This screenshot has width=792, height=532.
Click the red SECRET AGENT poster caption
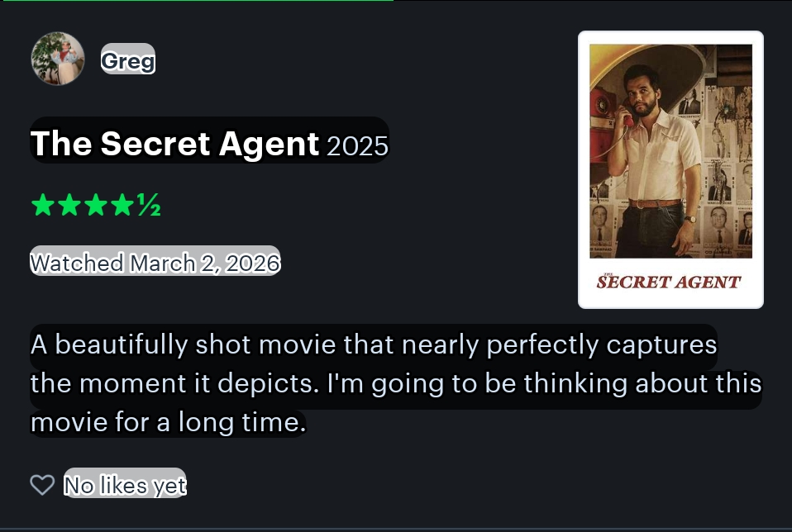click(669, 281)
